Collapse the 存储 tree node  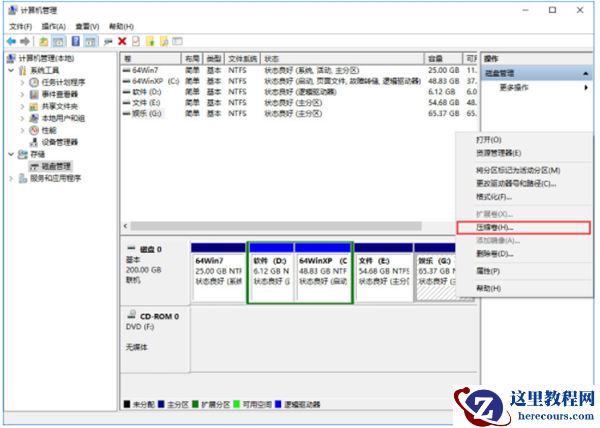(x=11, y=154)
